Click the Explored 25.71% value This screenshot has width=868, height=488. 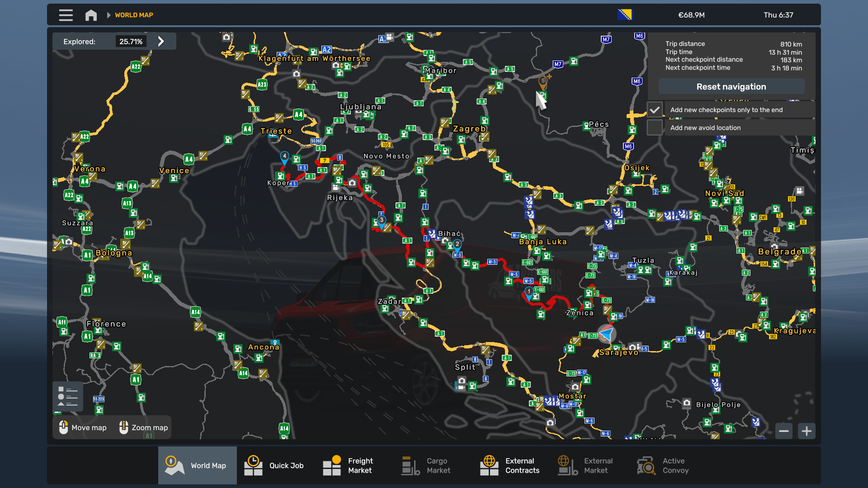click(x=131, y=42)
